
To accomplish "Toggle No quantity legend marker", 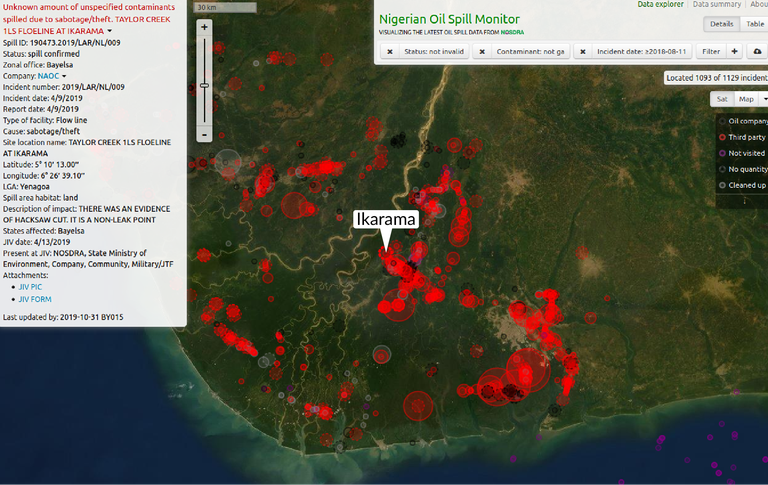I will pyautogui.click(x=722, y=169).
